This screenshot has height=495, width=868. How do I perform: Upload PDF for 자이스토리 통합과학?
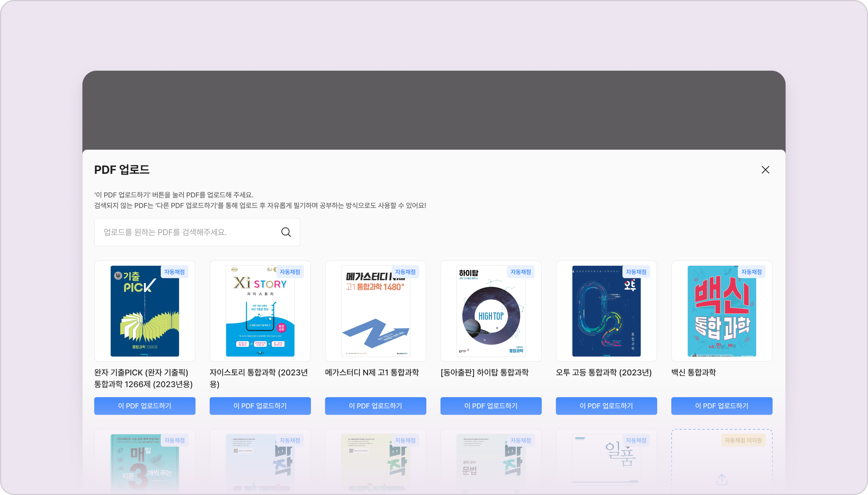[x=260, y=406]
